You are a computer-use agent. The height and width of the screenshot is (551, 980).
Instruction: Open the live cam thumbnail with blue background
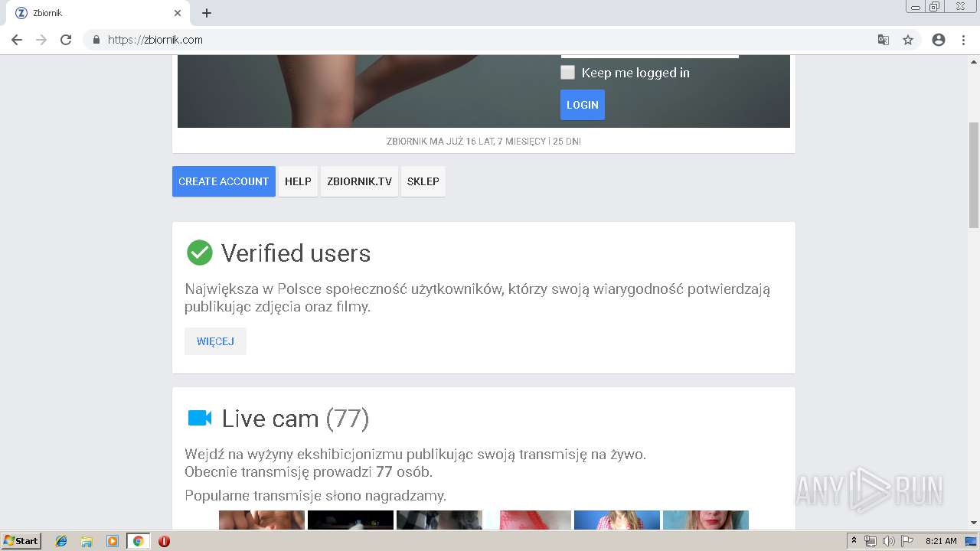click(x=617, y=520)
